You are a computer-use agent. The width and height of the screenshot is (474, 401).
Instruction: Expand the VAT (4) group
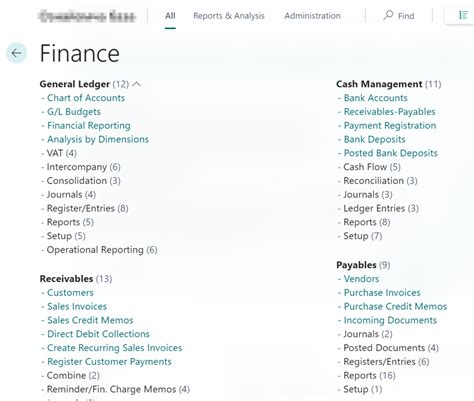click(62, 153)
